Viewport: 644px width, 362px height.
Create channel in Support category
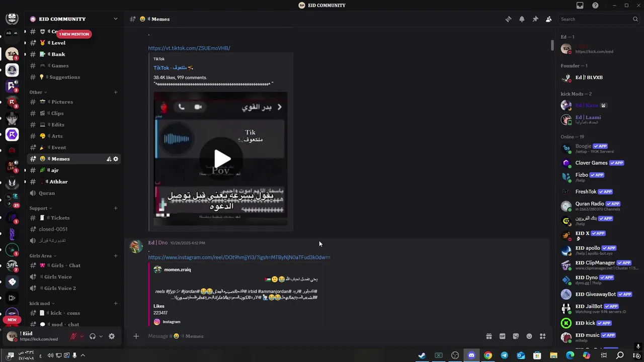(x=116, y=208)
